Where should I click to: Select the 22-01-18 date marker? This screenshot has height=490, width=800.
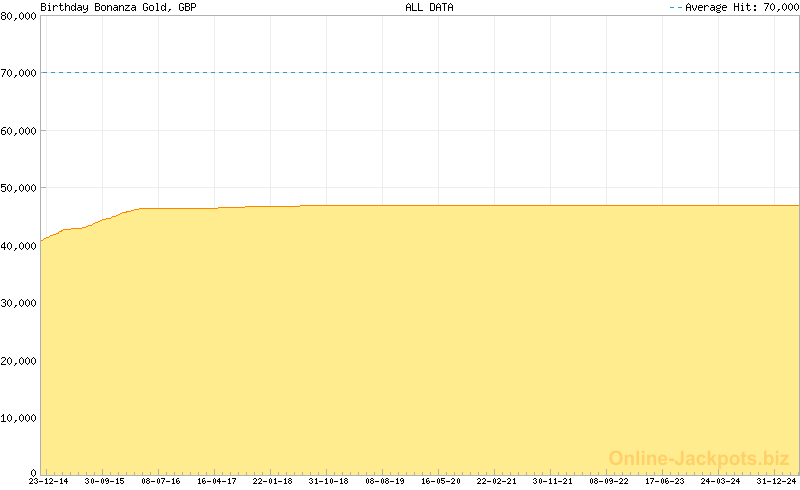(x=273, y=481)
